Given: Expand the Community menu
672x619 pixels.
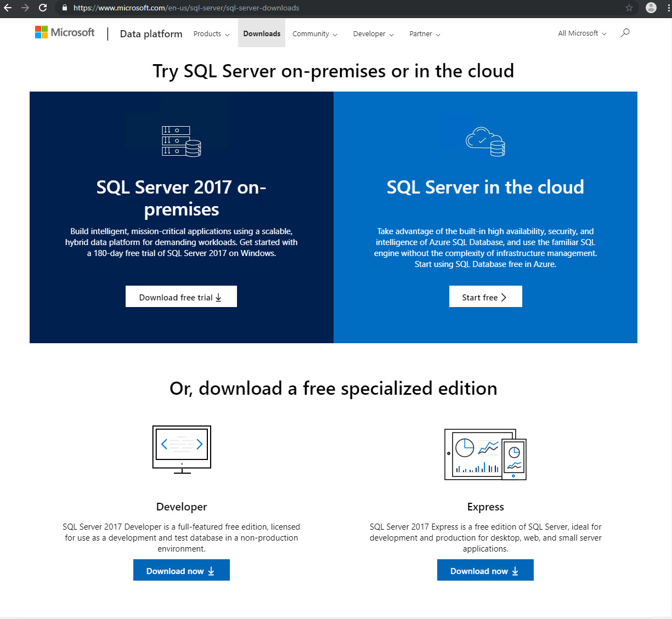Looking at the screenshot, I should (315, 34).
